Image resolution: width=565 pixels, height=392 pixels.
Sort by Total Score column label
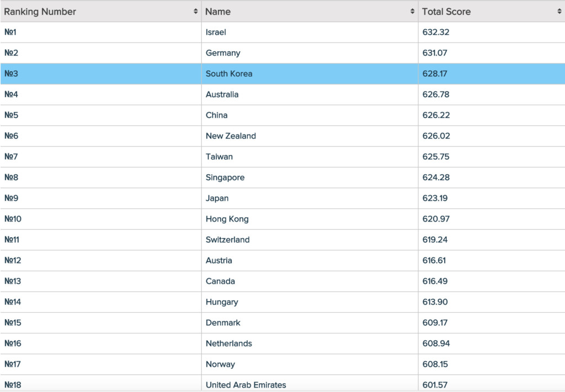446,12
